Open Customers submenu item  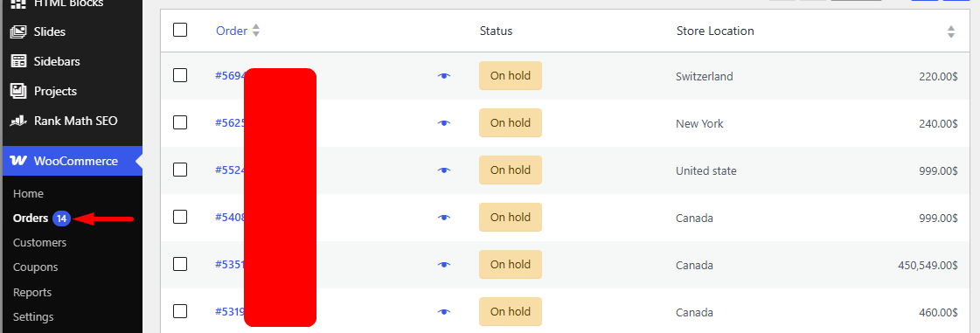pos(39,242)
